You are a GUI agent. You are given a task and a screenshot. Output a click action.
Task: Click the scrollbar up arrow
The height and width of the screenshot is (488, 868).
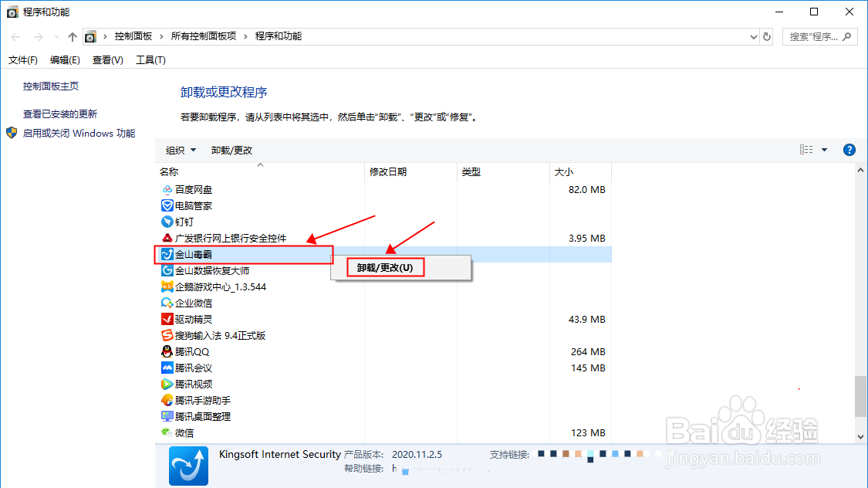pyautogui.click(x=860, y=171)
